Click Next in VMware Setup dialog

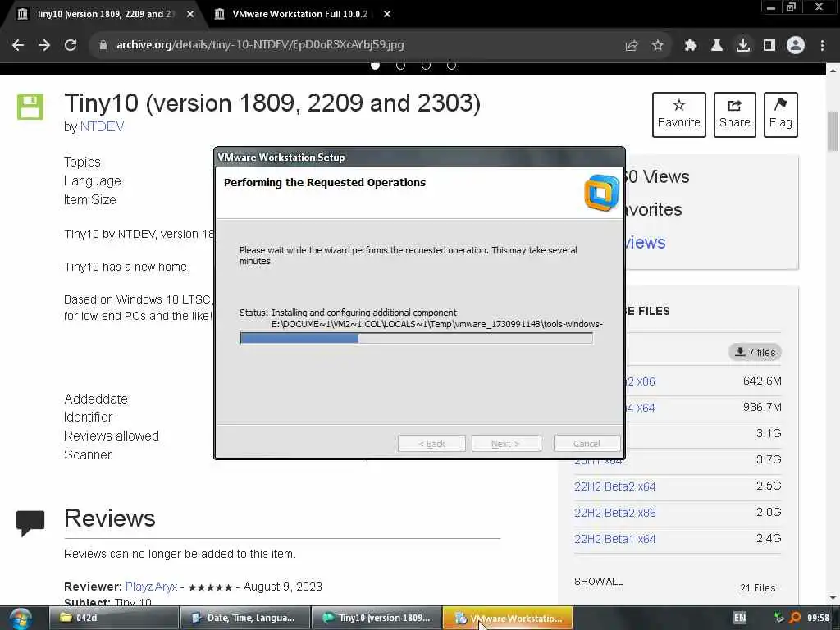(x=505, y=444)
